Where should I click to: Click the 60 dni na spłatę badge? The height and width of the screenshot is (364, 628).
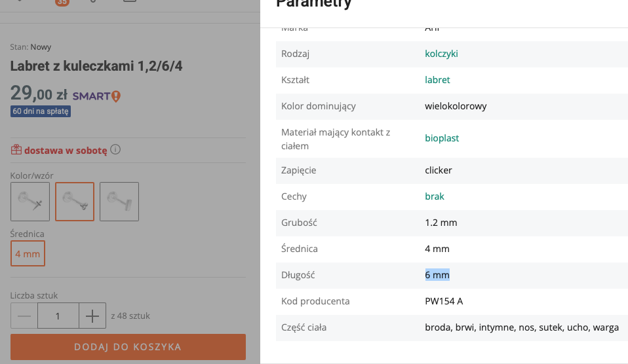tap(41, 111)
